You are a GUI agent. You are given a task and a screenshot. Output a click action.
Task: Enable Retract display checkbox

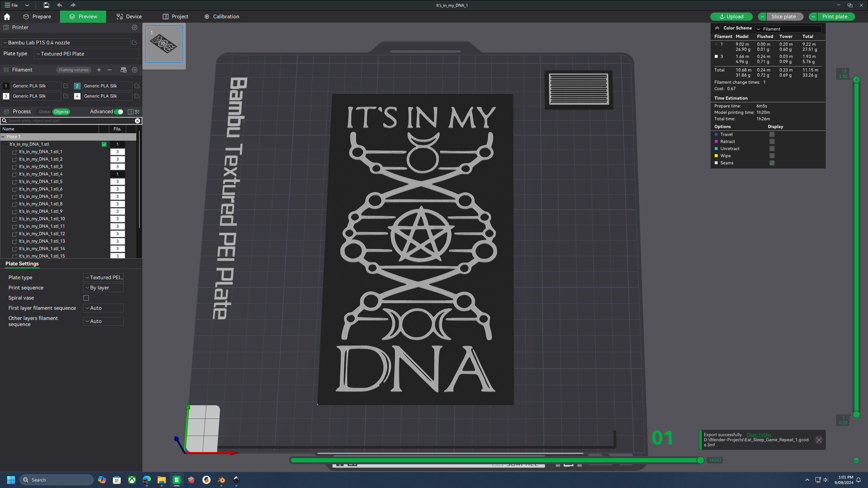point(772,142)
